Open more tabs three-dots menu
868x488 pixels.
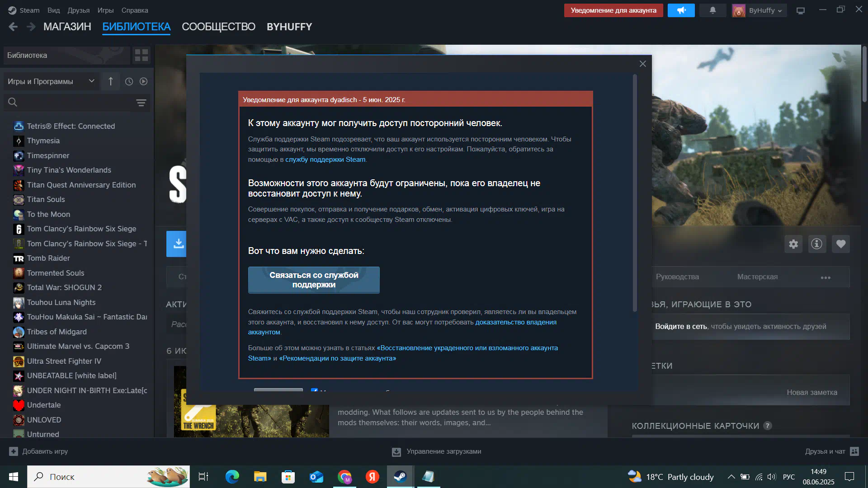(826, 277)
